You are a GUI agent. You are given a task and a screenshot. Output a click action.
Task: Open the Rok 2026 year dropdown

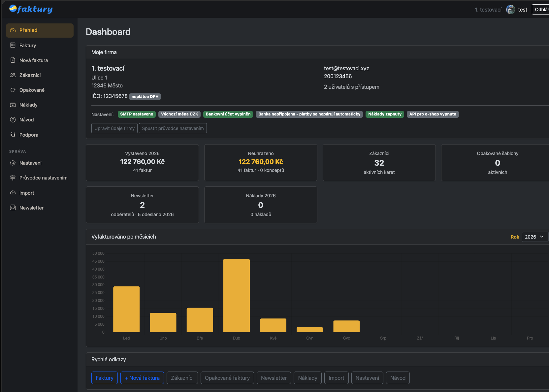pyautogui.click(x=535, y=237)
